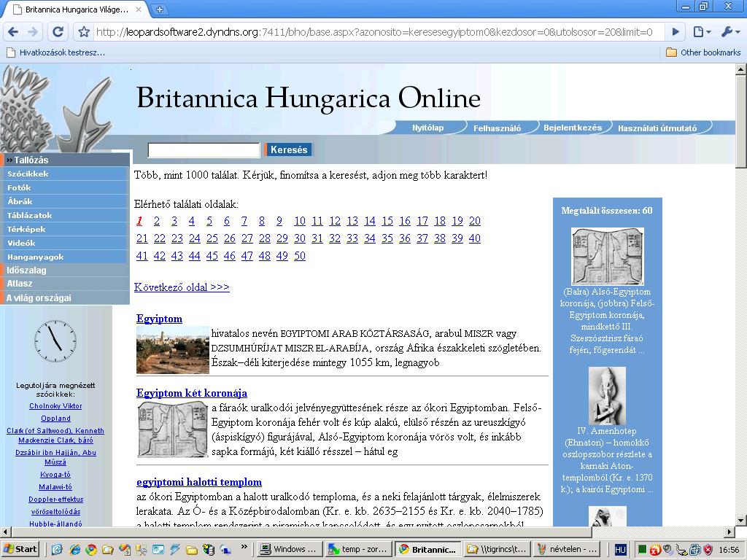Select Térképek in the sidebar
This screenshot has height=560, width=747.
65,229
